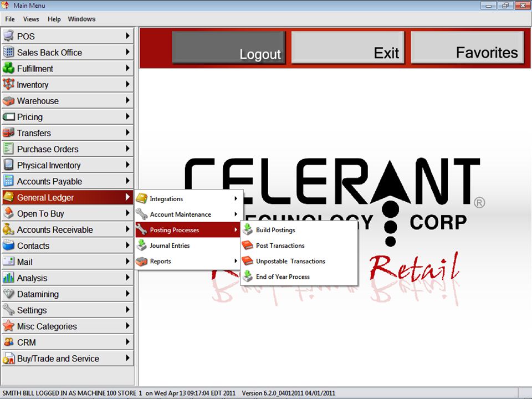The width and height of the screenshot is (532, 399).
Task: Click the Settings wrench icon
Action: [x=8, y=310]
